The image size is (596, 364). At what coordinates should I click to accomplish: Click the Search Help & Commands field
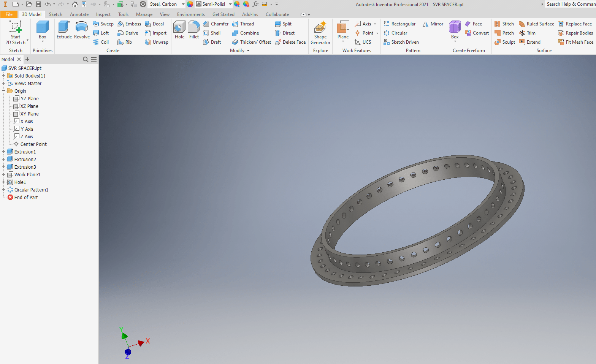click(x=570, y=4)
